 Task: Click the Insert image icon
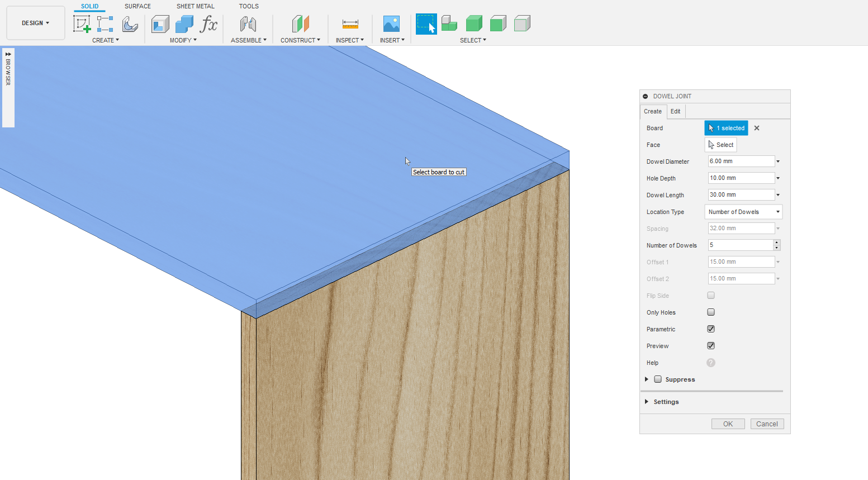(391, 24)
